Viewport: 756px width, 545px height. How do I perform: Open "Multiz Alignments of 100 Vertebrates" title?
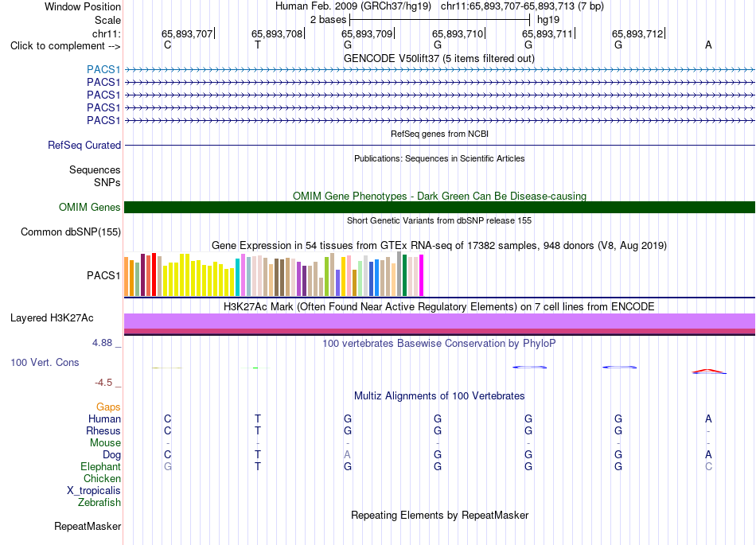439,395
